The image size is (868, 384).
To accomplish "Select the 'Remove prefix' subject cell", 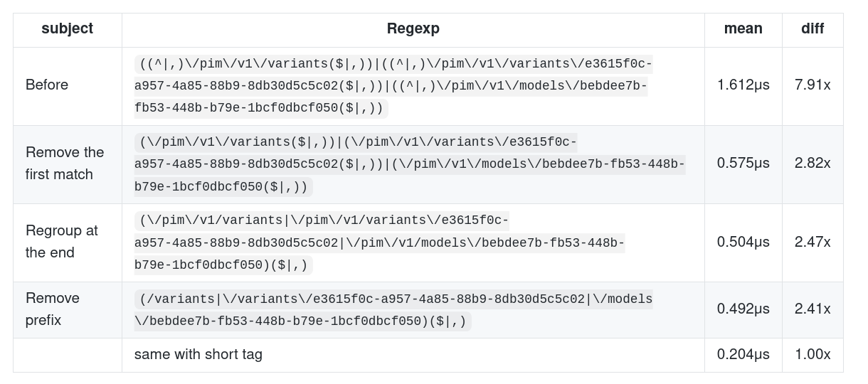I will click(53, 309).
